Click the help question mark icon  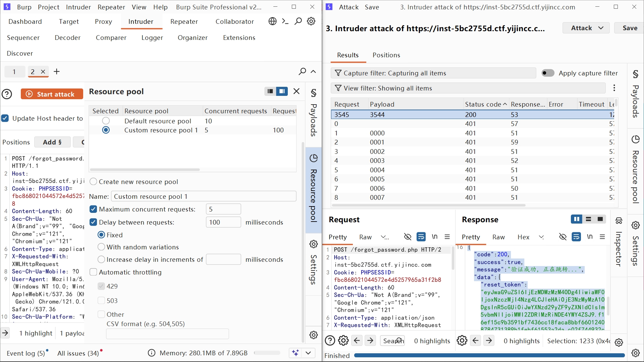pos(7,94)
